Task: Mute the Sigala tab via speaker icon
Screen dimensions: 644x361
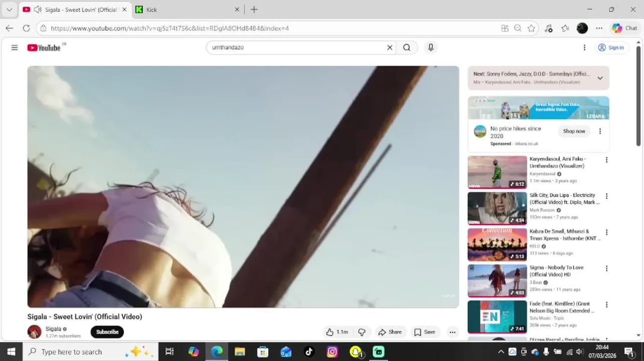Action: coord(38,10)
